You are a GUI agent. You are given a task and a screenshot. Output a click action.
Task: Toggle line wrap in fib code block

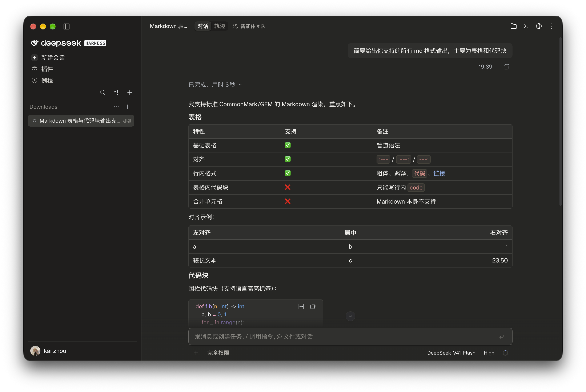pyautogui.click(x=301, y=306)
